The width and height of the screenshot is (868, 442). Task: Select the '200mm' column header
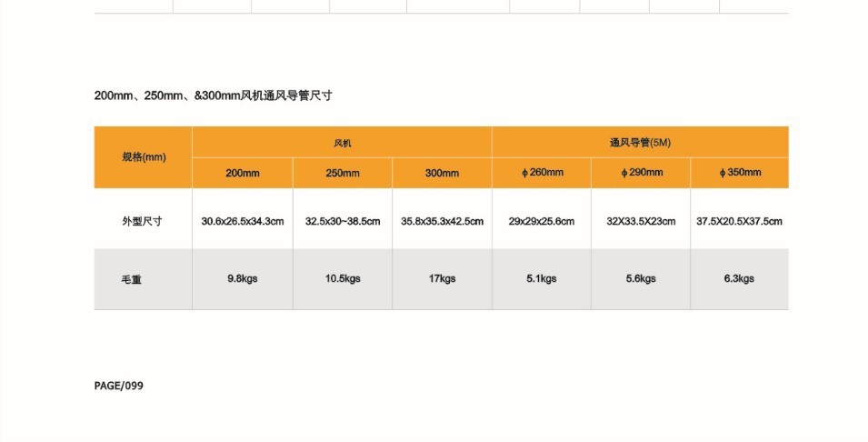pos(243,173)
